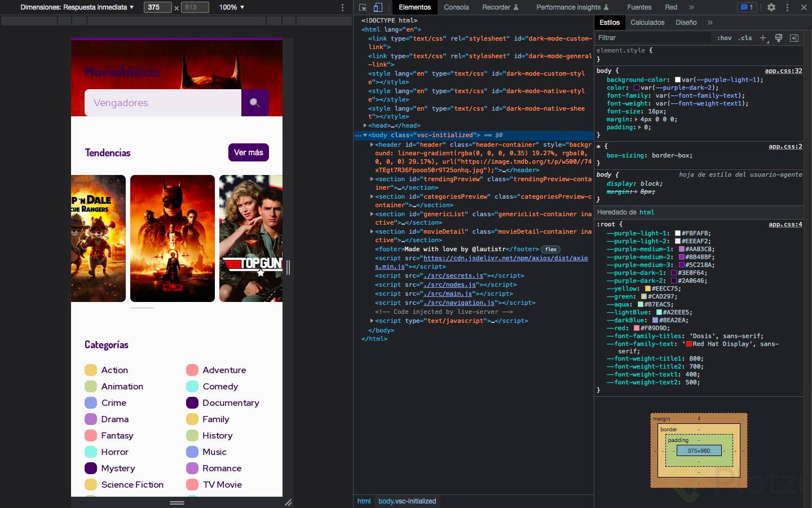Expand the movieDetail section node
Viewport: 812px width, 508px height.
pos(372,231)
